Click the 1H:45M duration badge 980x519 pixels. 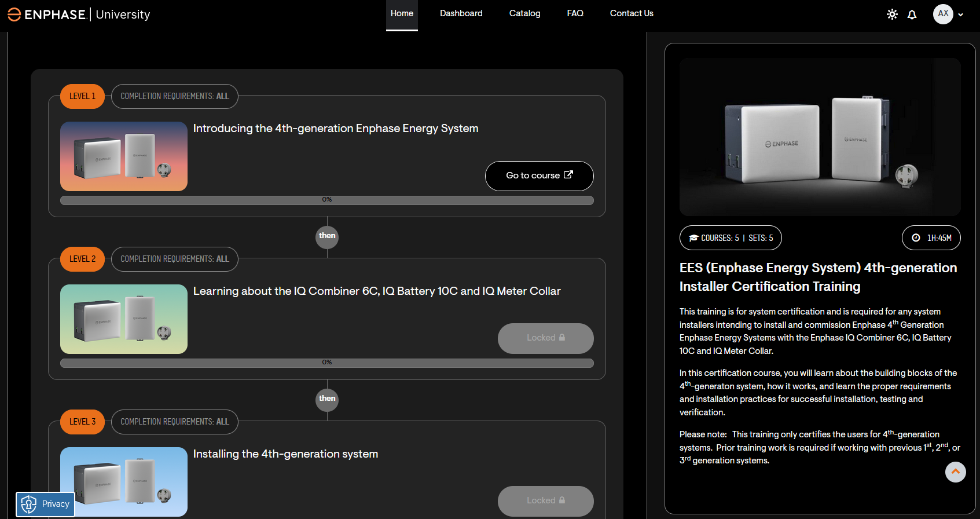tap(931, 238)
